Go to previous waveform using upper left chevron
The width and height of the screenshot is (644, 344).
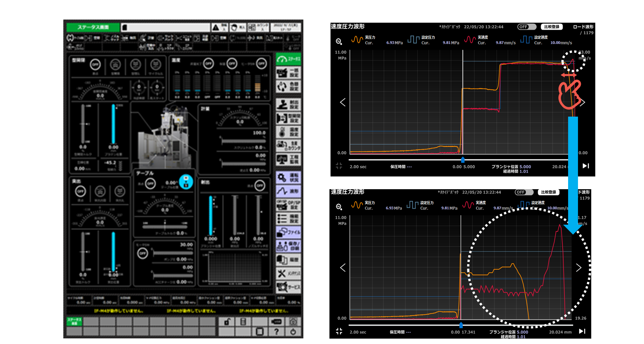(x=343, y=102)
